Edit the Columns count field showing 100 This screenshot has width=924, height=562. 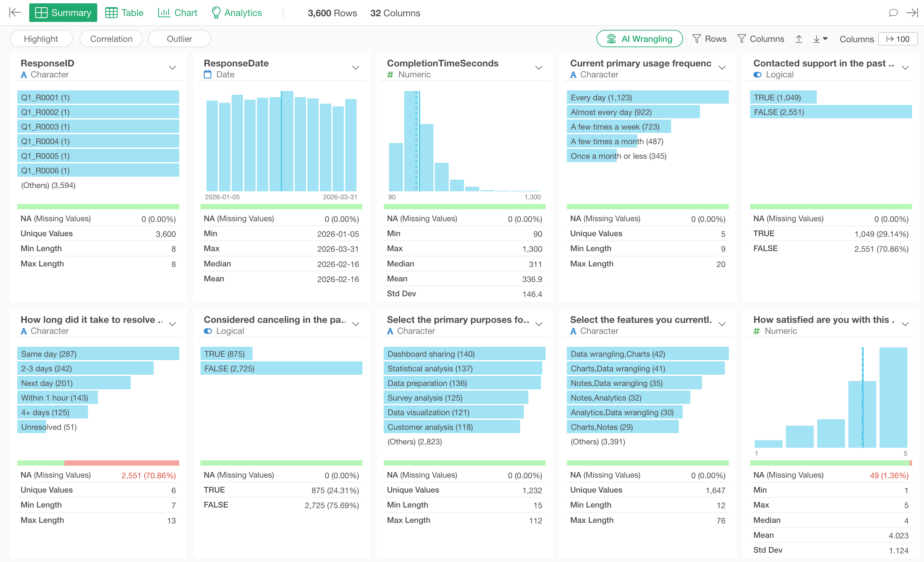898,39
